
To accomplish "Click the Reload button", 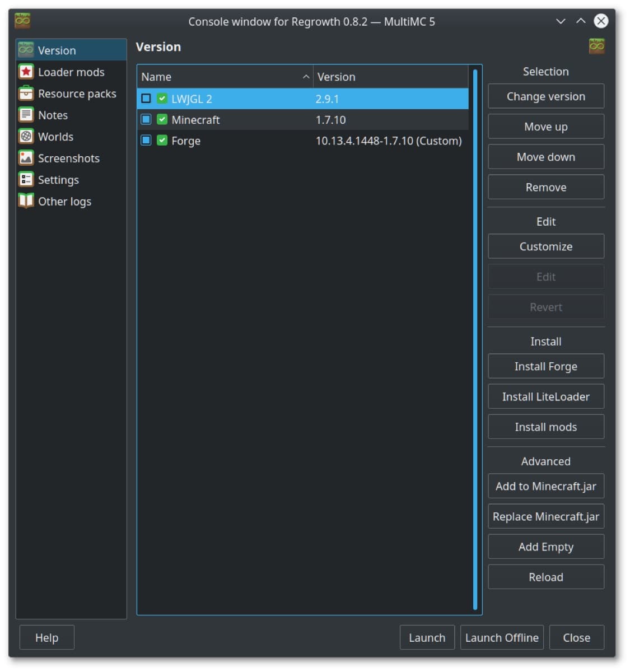I will [x=546, y=577].
